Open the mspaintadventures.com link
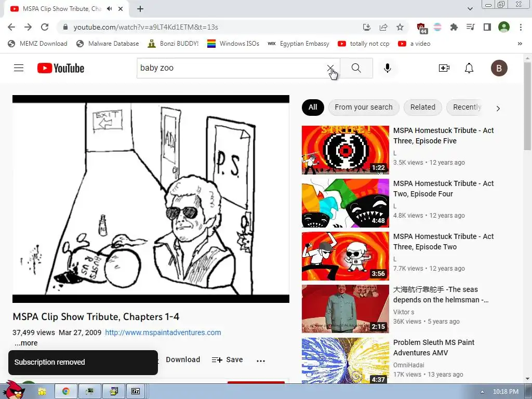The width and height of the screenshot is (532, 399). click(x=163, y=332)
